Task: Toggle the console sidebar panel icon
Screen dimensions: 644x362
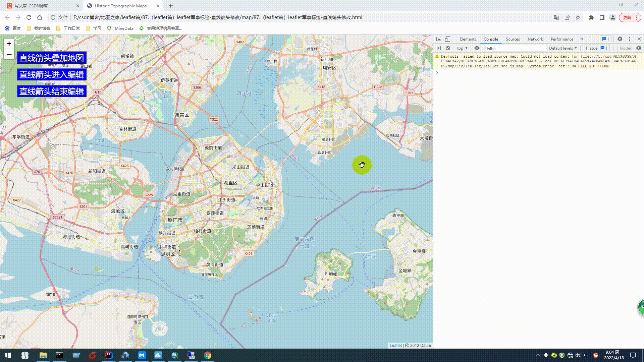Action: pyautogui.click(x=438, y=48)
